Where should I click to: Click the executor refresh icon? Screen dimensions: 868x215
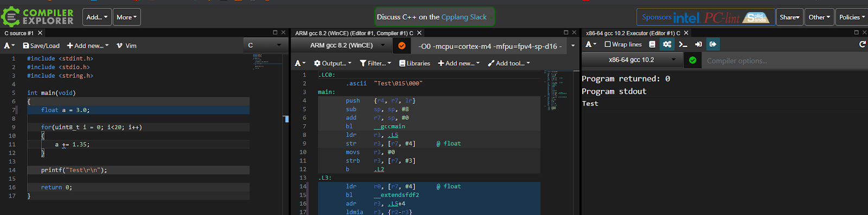862,44
